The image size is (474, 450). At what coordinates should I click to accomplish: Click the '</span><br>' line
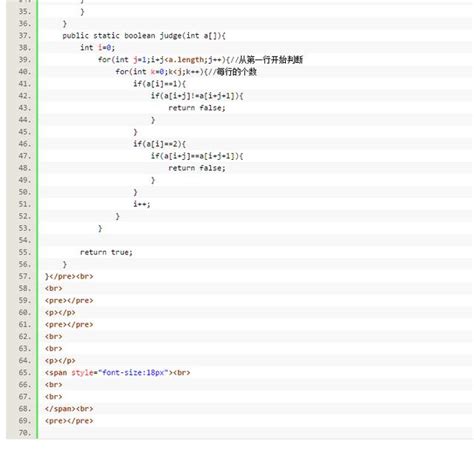click(x=69, y=409)
